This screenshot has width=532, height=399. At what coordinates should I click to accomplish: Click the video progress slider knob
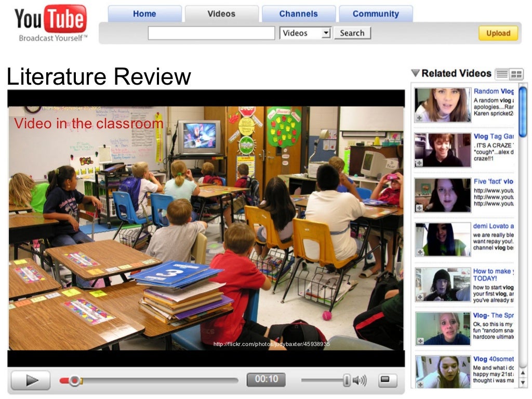coord(75,381)
